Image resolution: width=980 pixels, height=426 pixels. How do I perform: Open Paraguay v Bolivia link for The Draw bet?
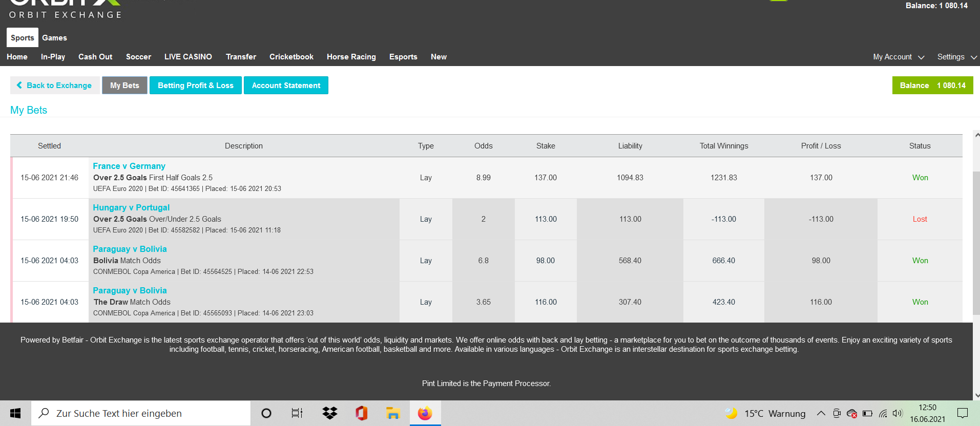[130, 290]
